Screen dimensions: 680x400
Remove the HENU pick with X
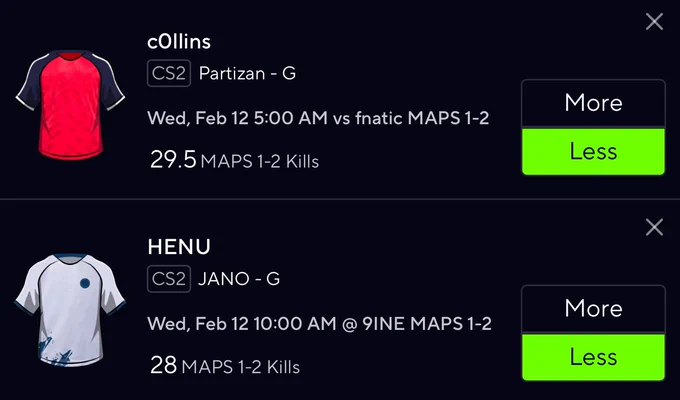tap(654, 227)
